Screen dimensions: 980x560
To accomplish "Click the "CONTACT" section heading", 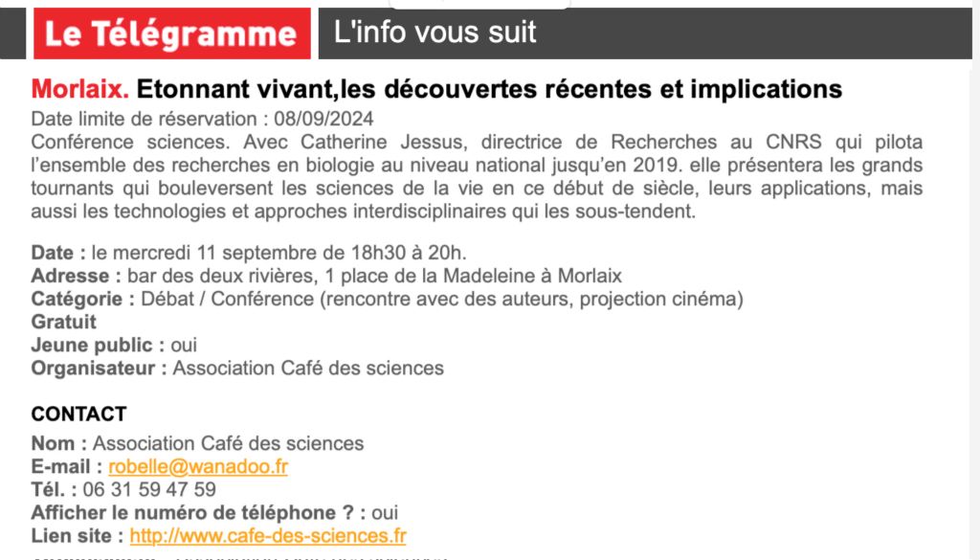I will pyautogui.click(x=78, y=414).
